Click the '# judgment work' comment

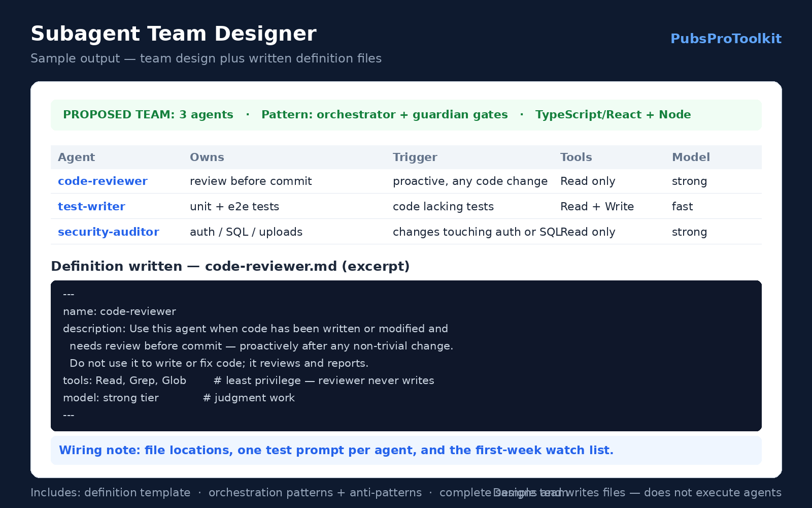249,398
